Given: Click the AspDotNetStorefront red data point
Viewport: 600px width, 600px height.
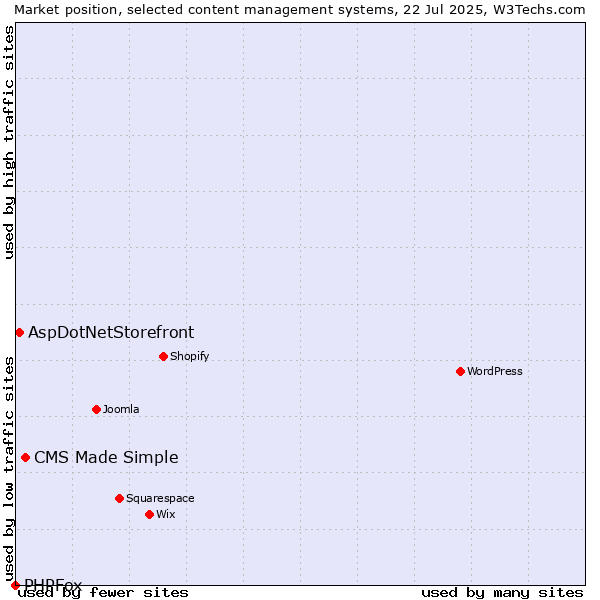Looking at the screenshot, I should (20, 333).
